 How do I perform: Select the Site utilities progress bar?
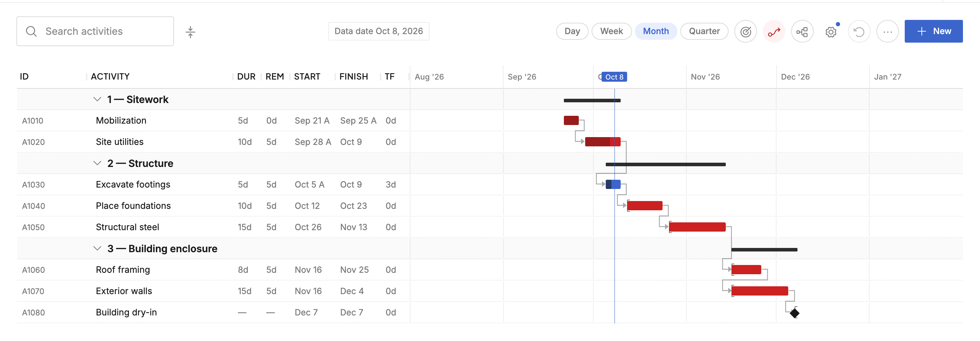click(x=603, y=142)
